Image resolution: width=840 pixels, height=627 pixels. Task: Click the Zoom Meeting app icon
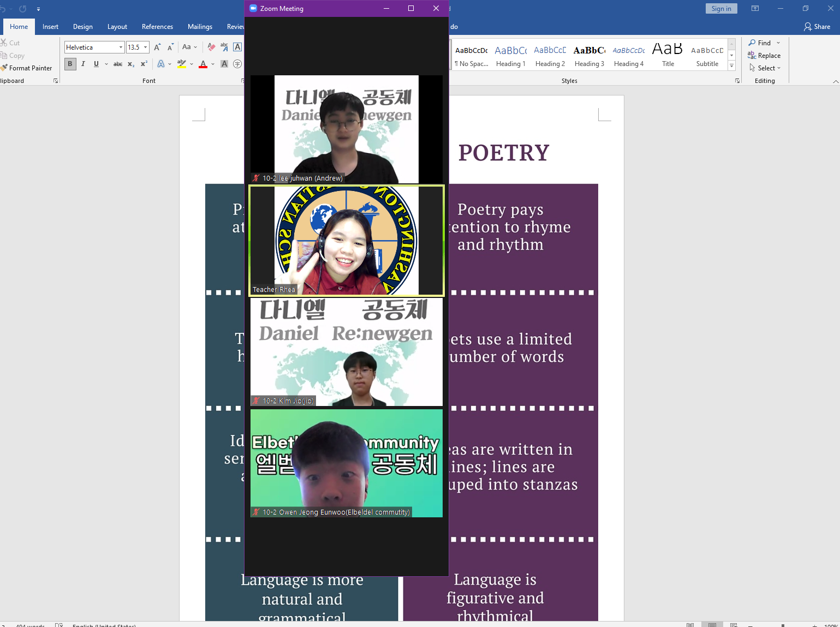(253, 8)
